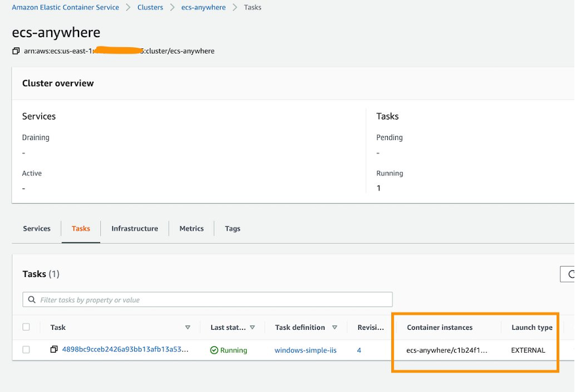This screenshot has height=392, width=575.
Task: Copy the cluster ARN using copy icon
Action: (x=15, y=50)
